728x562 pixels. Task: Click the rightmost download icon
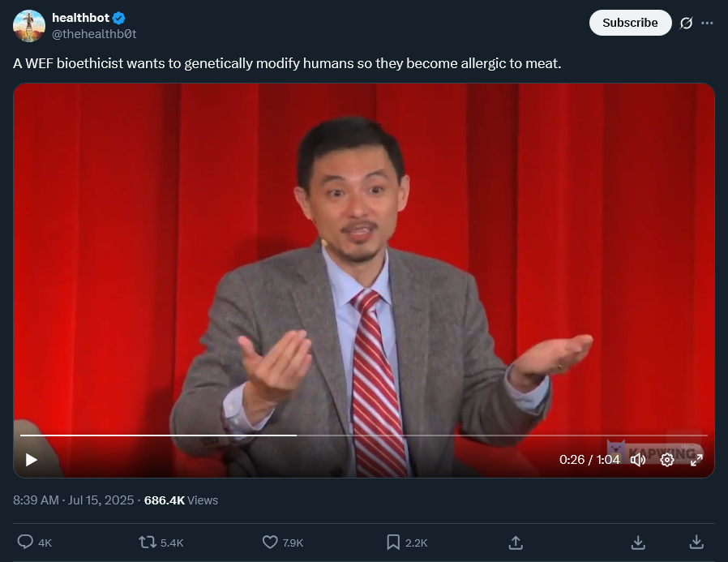click(x=696, y=542)
